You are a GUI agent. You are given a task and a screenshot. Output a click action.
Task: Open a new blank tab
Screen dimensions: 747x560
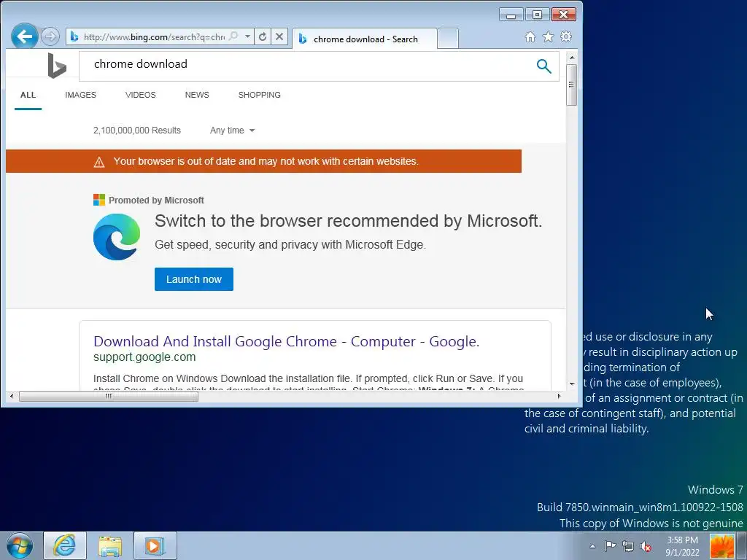pos(448,39)
